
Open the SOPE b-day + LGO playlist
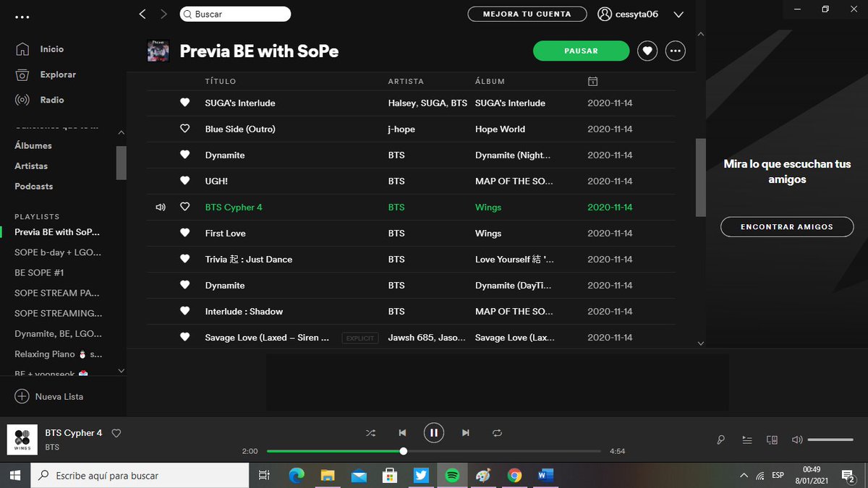tap(58, 252)
